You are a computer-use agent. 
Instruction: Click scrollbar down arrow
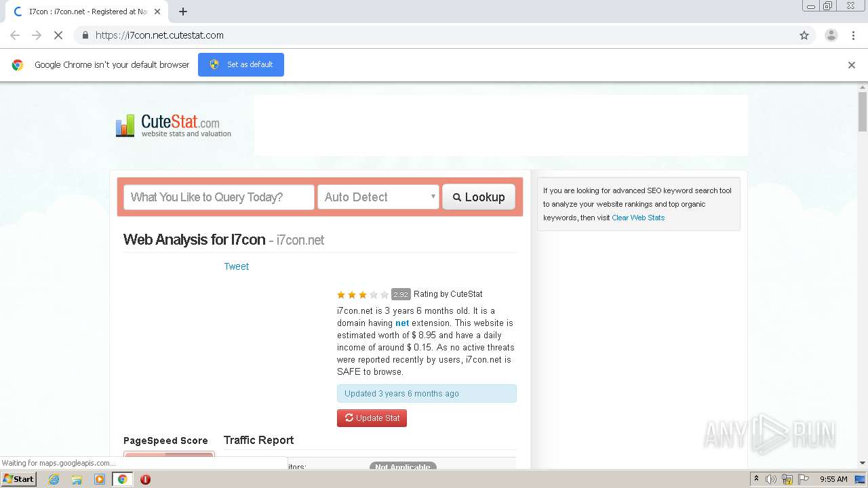(x=863, y=463)
